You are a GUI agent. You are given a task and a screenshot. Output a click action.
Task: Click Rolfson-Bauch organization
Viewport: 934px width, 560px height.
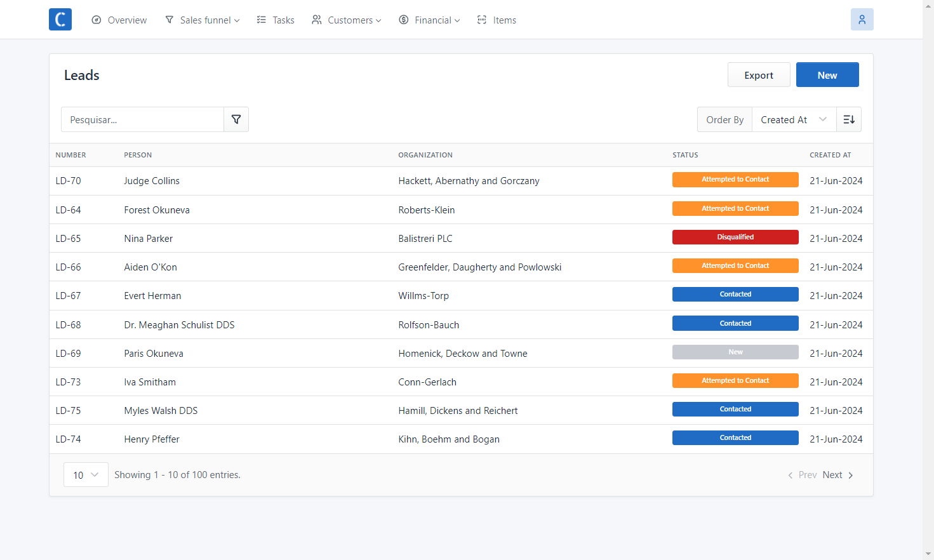pyautogui.click(x=429, y=325)
